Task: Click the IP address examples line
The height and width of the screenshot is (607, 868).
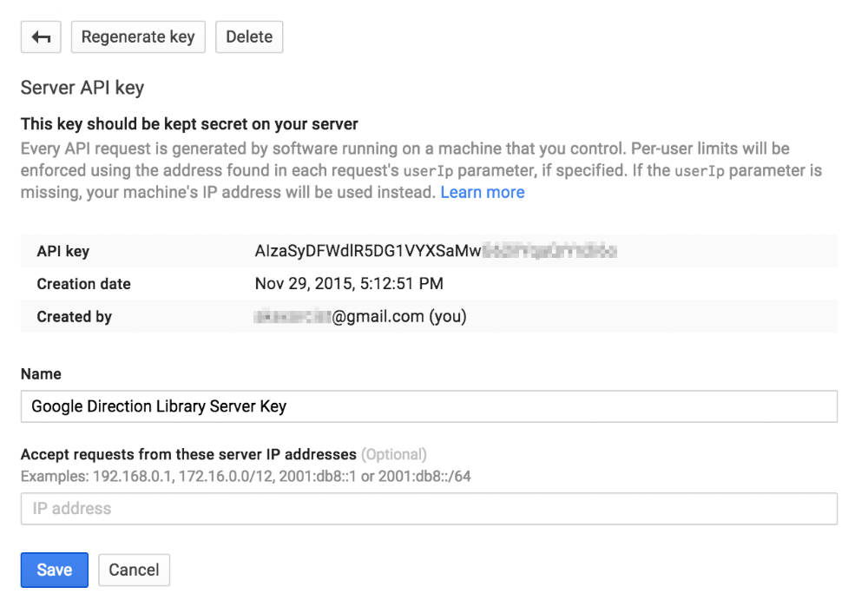Action: (246, 475)
